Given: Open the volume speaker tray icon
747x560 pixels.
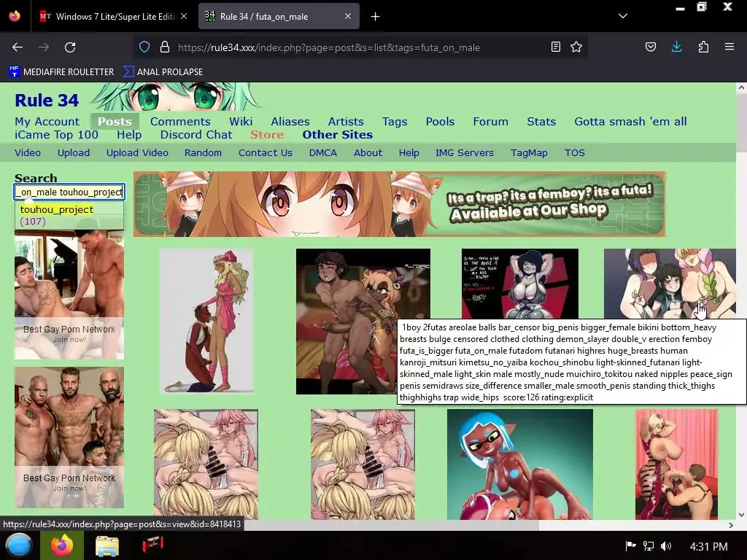Looking at the screenshot, I should coord(665,545).
